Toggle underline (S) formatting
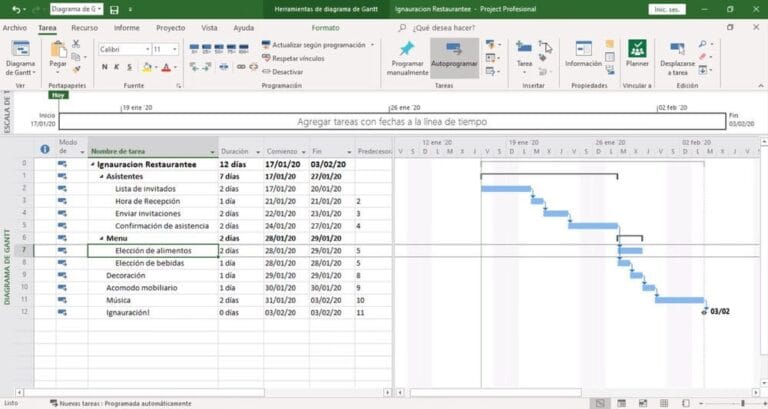This screenshot has width=768, height=409. pos(130,67)
